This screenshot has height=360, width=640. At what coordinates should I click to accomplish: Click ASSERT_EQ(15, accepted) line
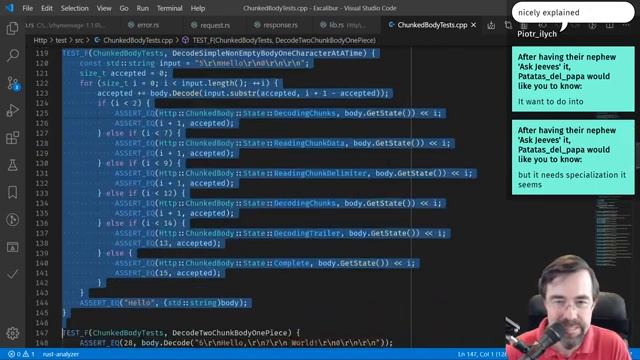click(168, 273)
